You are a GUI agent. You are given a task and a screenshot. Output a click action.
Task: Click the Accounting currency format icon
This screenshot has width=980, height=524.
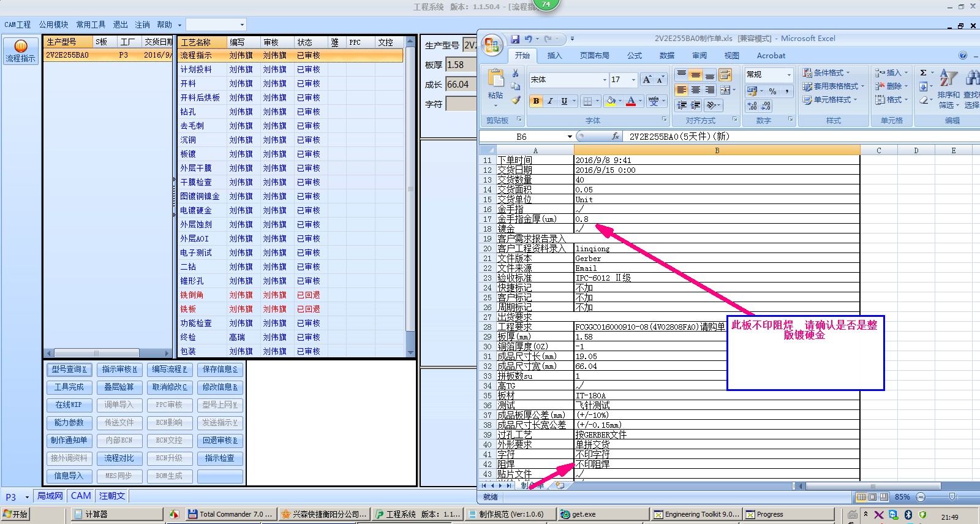tap(752, 91)
